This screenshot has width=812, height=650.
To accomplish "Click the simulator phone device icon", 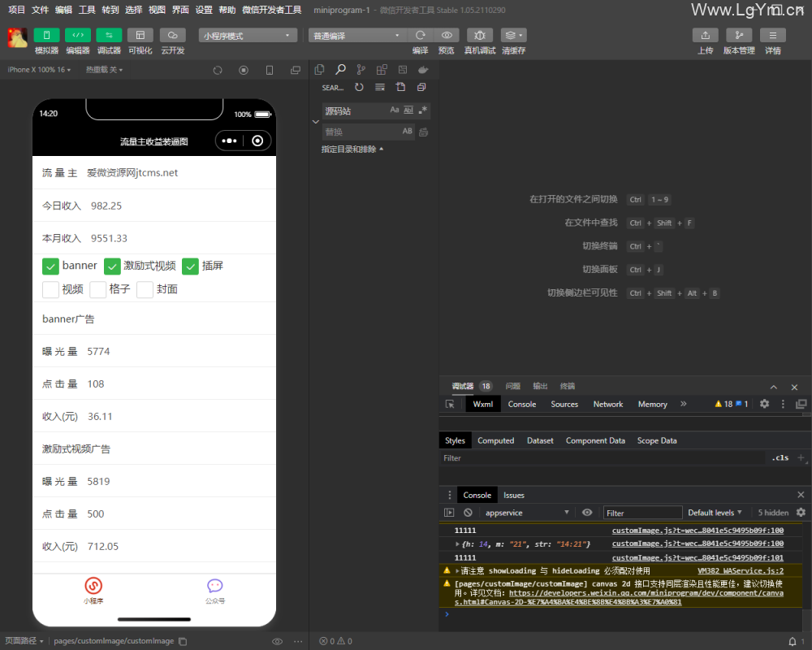I will pyautogui.click(x=270, y=70).
